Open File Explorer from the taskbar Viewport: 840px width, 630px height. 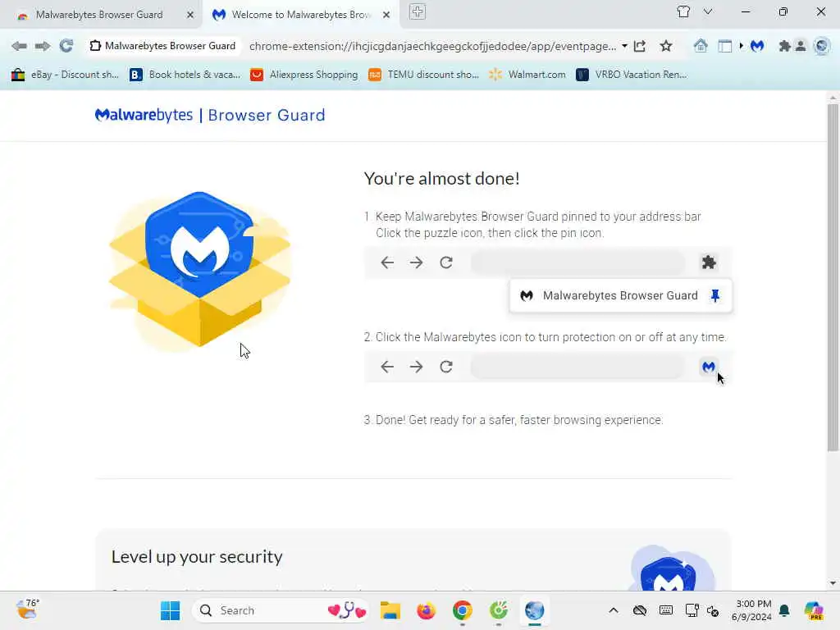390,610
